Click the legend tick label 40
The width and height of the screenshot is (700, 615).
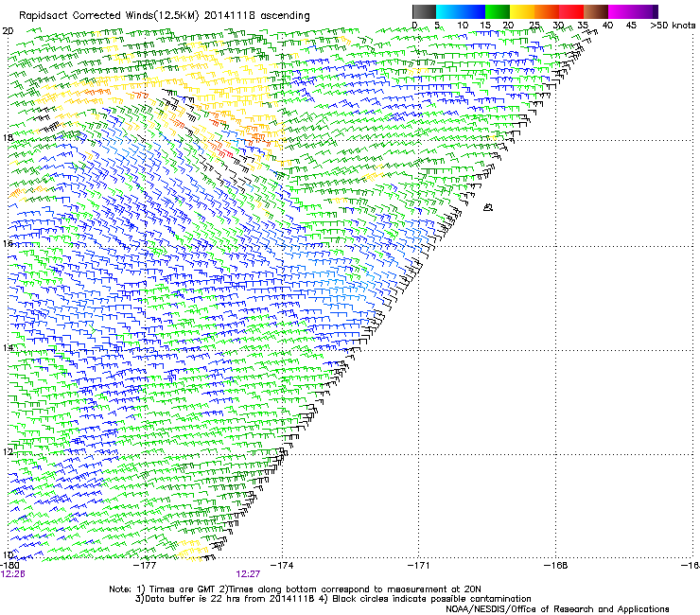[x=607, y=26]
